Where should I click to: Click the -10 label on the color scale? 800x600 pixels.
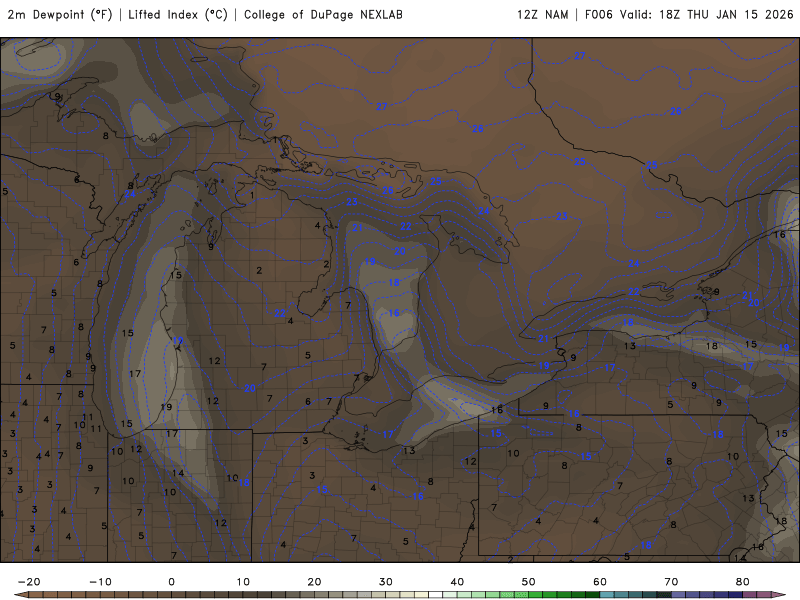(100, 582)
